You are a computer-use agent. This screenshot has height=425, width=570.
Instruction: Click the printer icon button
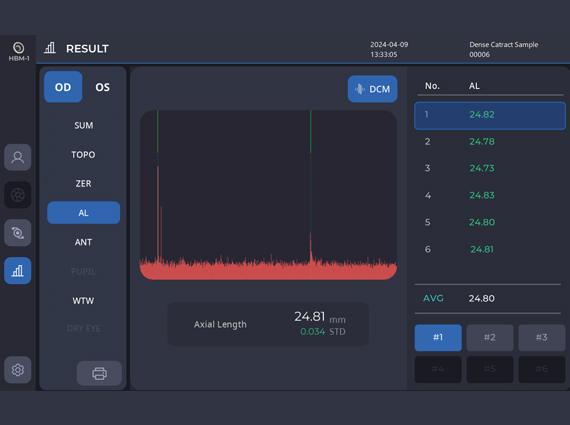tap(99, 373)
